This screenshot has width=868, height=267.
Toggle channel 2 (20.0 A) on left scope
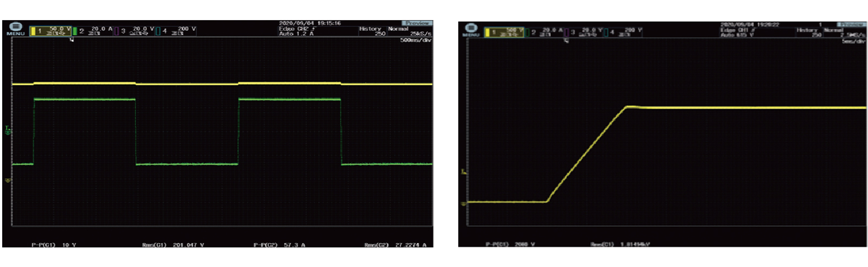point(95,30)
